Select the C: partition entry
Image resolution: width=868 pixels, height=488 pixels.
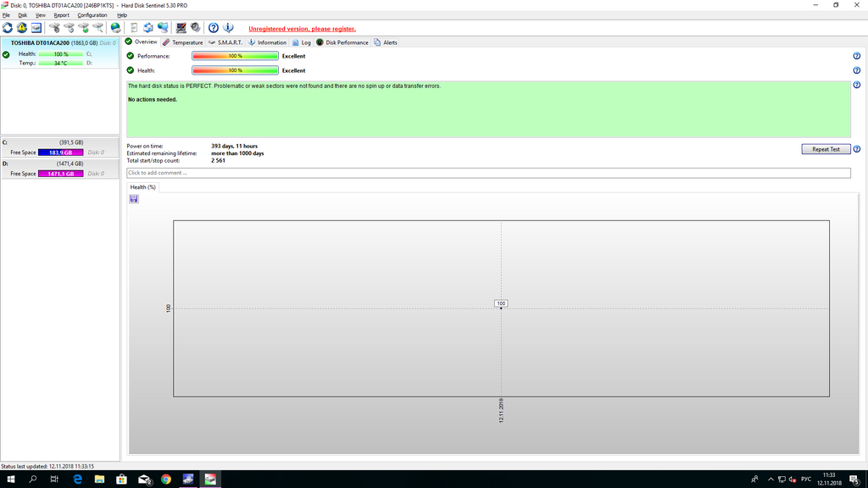[60, 147]
